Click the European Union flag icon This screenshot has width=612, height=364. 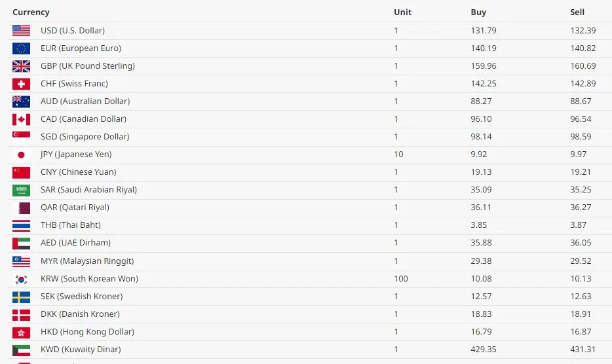coord(21,48)
